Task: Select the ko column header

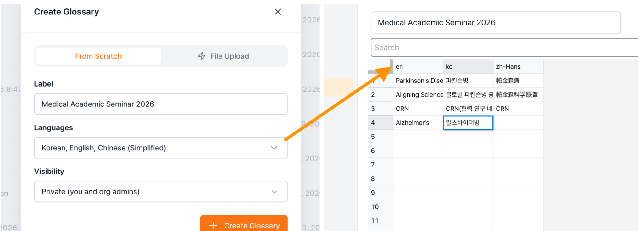Action: point(468,67)
